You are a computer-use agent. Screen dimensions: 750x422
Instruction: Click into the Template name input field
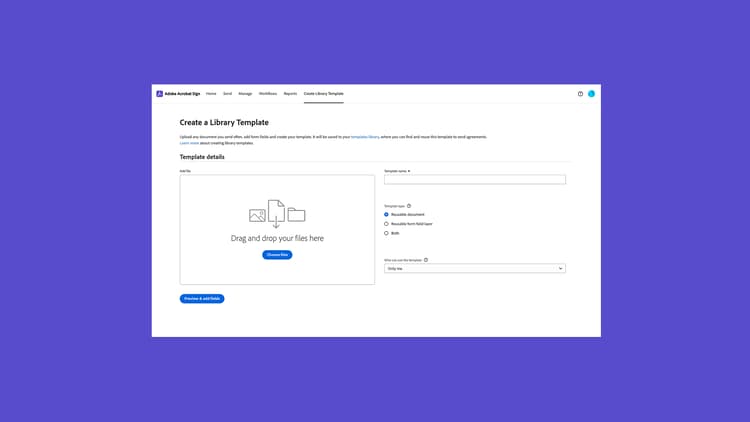tap(474, 179)
